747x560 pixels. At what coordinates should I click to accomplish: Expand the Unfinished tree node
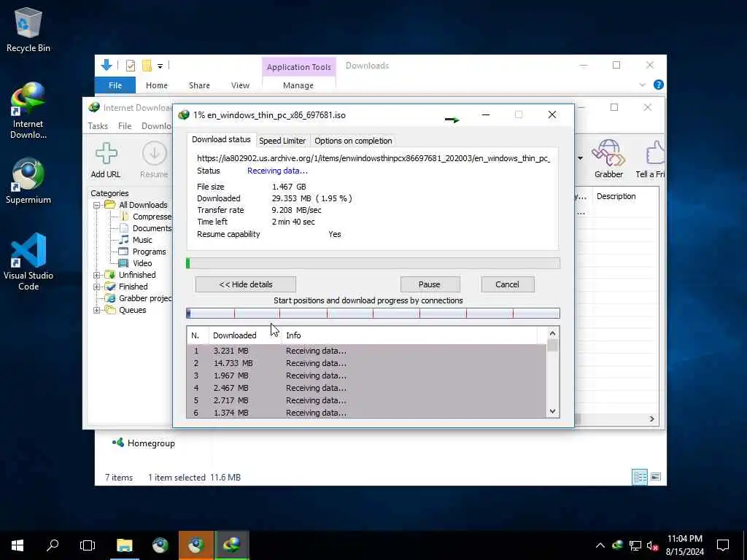click(x=97, y=275)
